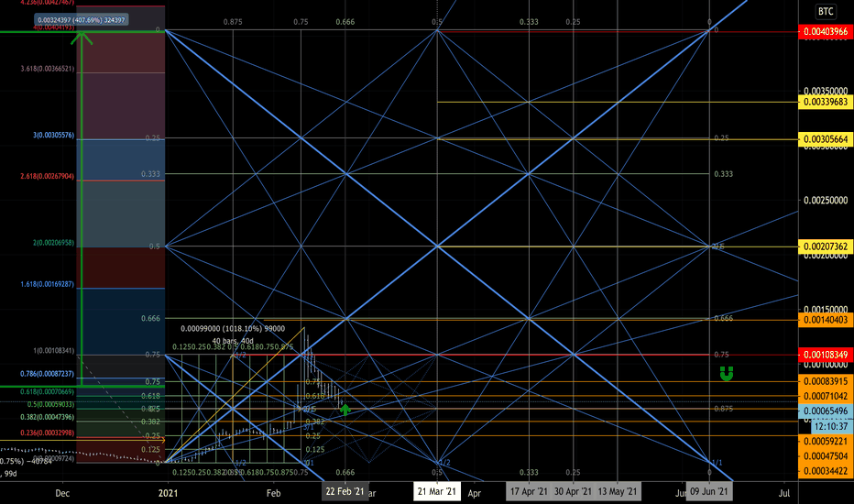The height and width of the screenshot is (504, 854).
Task: Select the 21 Mar '21 date marker
Action: click(437, 491)
